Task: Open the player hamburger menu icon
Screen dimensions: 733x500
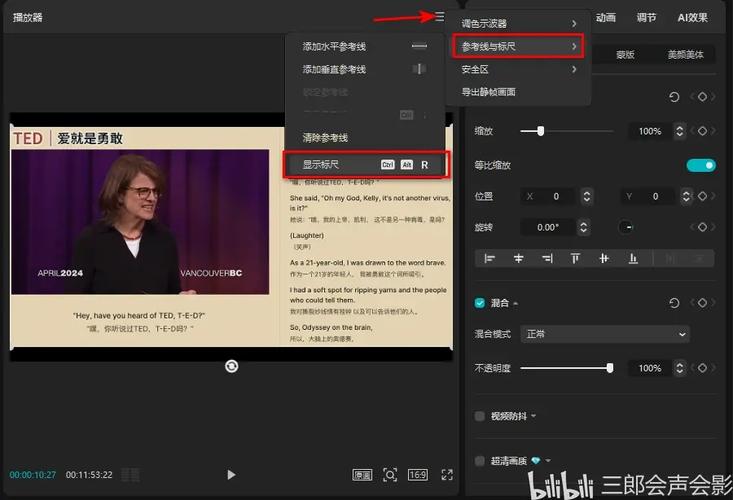Action: 439,17
